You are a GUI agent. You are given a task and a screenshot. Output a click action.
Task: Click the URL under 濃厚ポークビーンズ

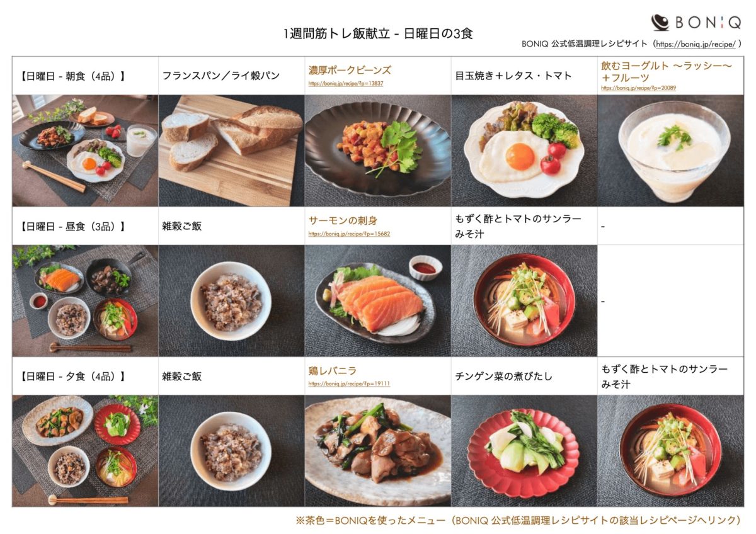pyautogui.click(x=346, y=83)
